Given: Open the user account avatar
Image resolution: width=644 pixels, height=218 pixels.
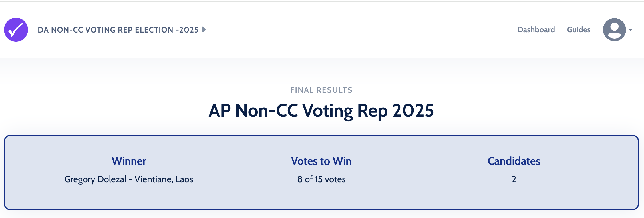Looking at the screenshot, I should coord(614,30).
